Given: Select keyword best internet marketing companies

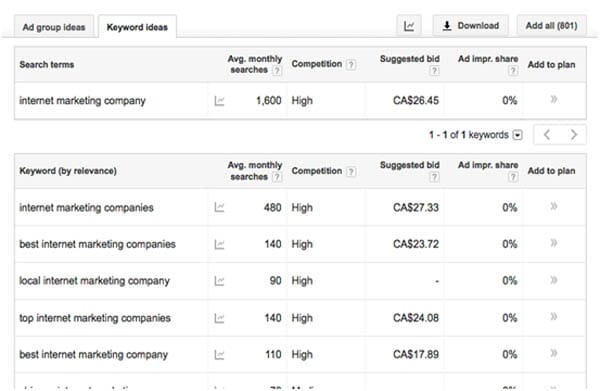Looking at the screenshot, I should [x=98, y=244].
